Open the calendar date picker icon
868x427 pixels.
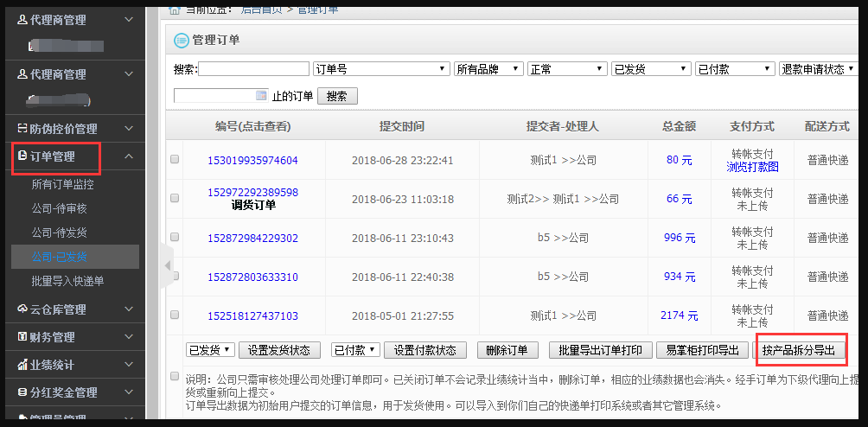pos(261,96)
